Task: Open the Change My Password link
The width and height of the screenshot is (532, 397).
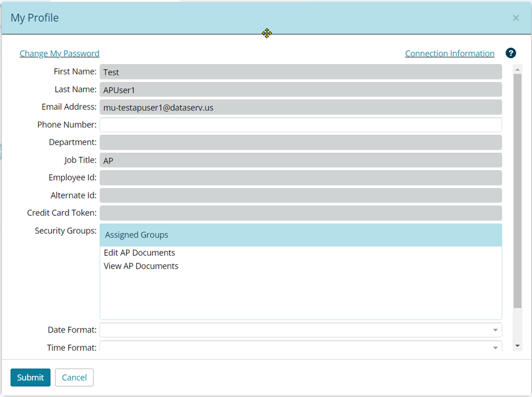Action: [59, 53]
